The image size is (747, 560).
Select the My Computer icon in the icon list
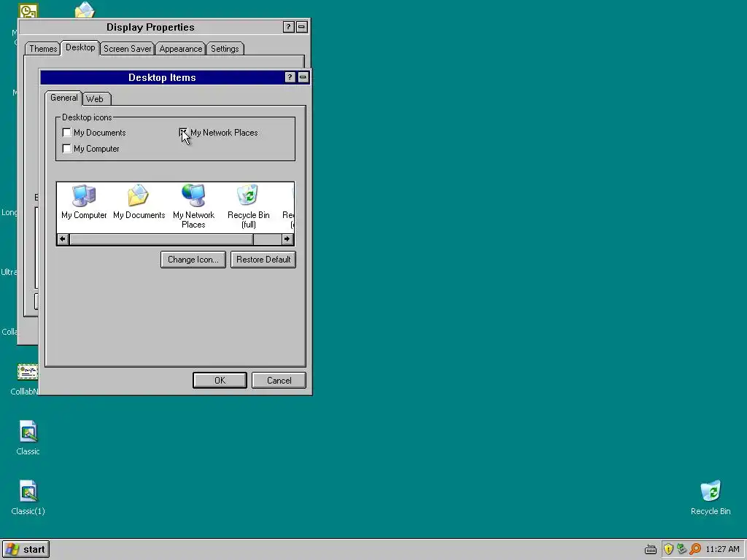tap(84, 202)
